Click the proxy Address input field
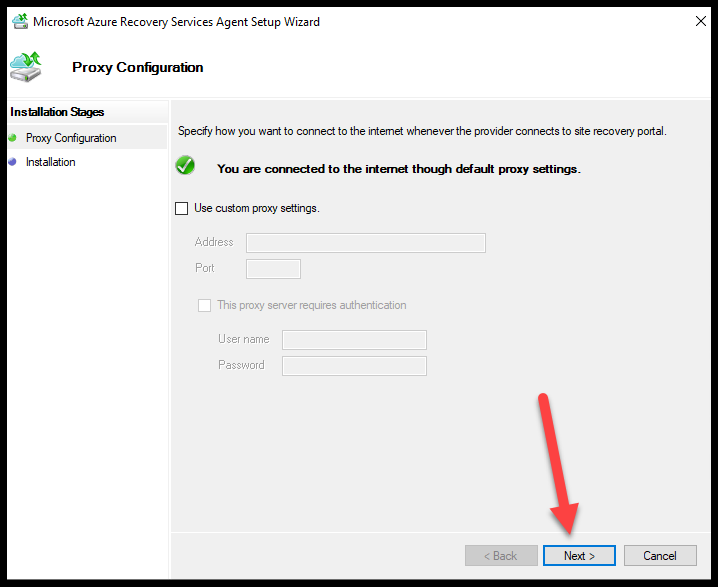This screenshot has width=718, height=587. point(366,243)
